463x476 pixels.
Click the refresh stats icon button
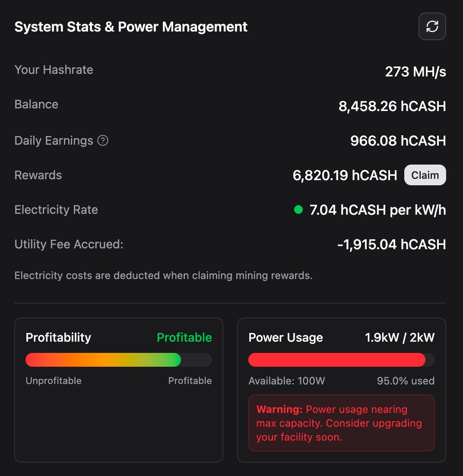(432, 26)
